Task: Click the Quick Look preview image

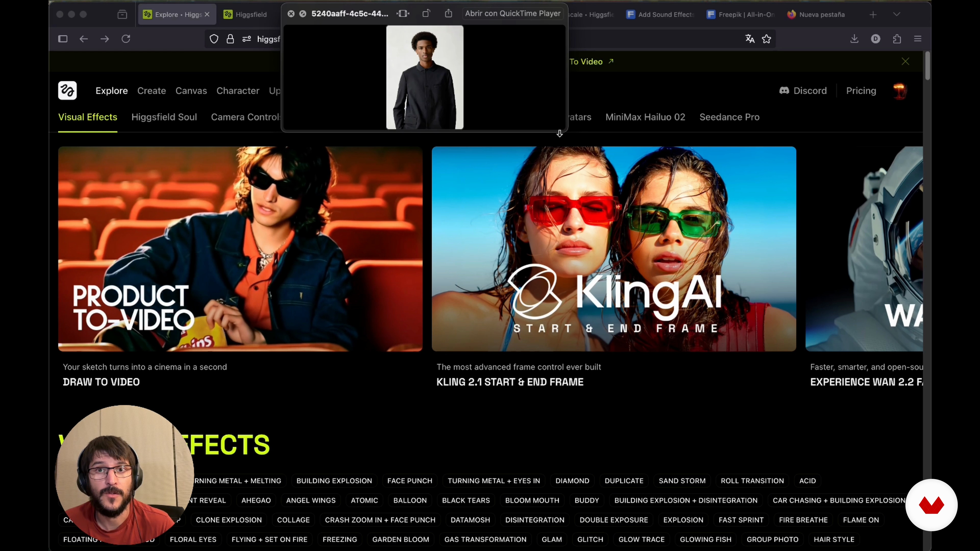Action: [x=425, y=78]
